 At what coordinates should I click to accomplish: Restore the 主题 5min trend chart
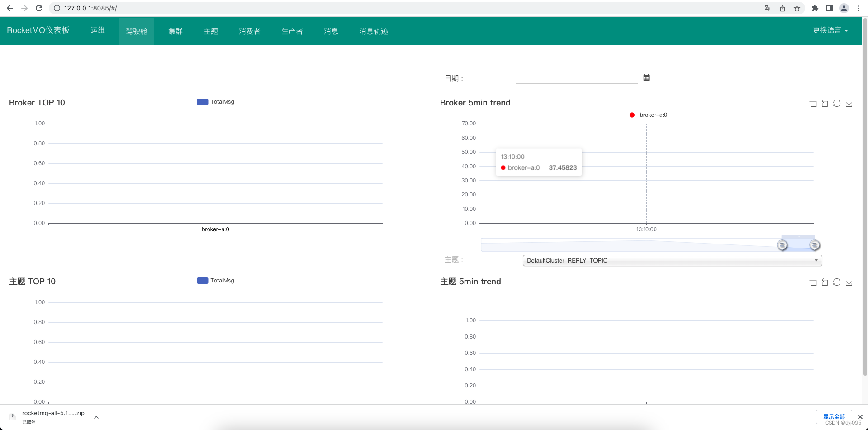837,282
